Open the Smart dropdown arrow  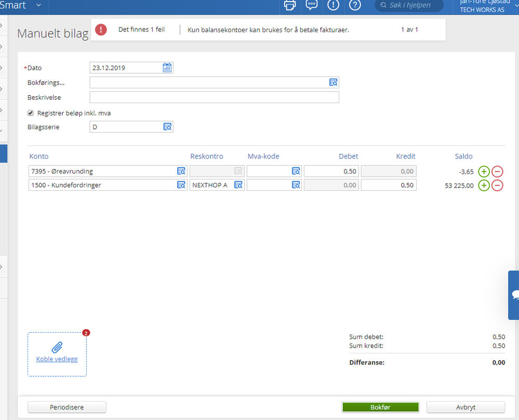(x=39, y=5)
